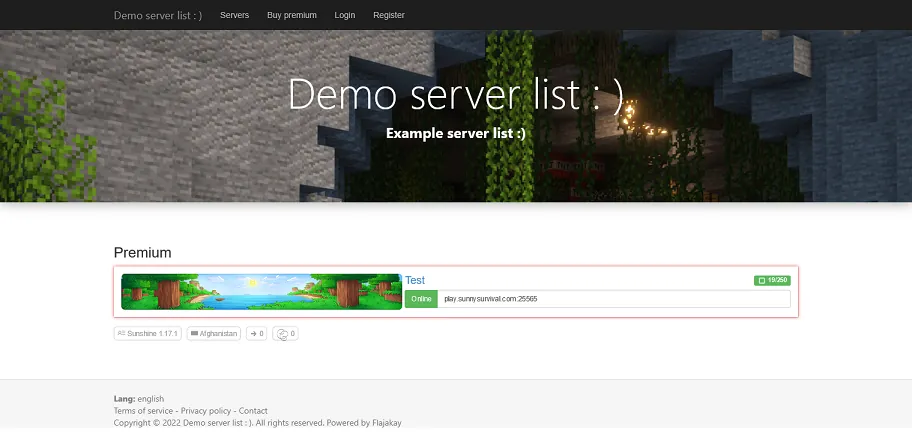
Task: Click the Flajakay credit in the footer
Action: [387, 423]
